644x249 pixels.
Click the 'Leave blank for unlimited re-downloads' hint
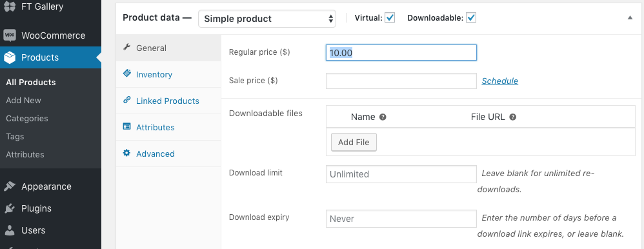(x=536, y=181)
